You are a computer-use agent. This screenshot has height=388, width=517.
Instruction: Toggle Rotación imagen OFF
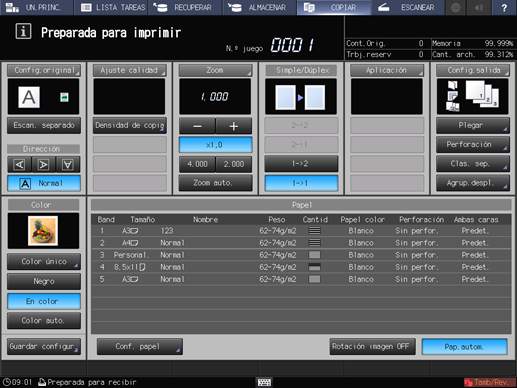372,347
